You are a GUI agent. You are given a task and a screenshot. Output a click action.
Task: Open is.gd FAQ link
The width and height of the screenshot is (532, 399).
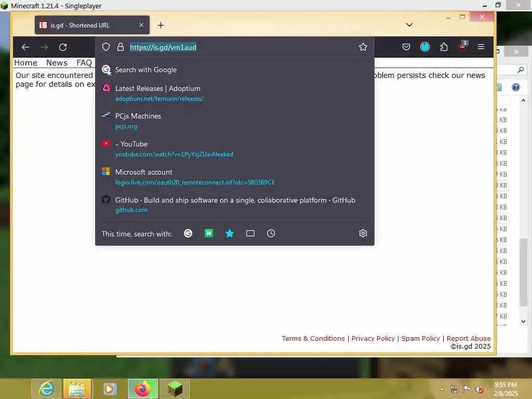(84, 63)
